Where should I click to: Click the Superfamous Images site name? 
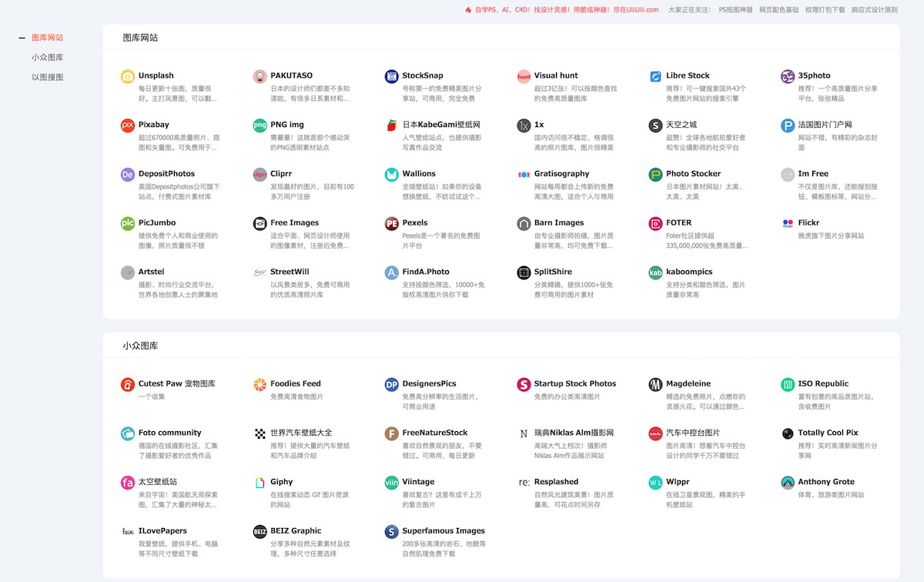point(444,531)
